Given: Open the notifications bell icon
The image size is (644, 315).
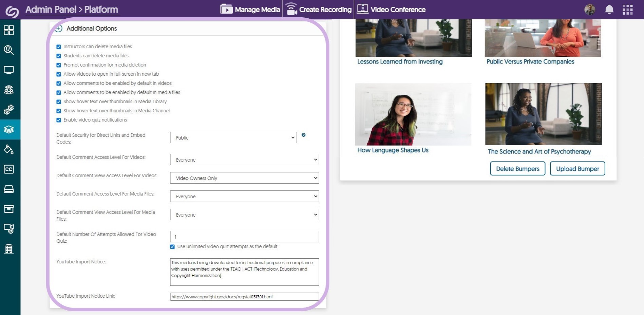Looking at the screenshot, I should click(x=609, y=10).
